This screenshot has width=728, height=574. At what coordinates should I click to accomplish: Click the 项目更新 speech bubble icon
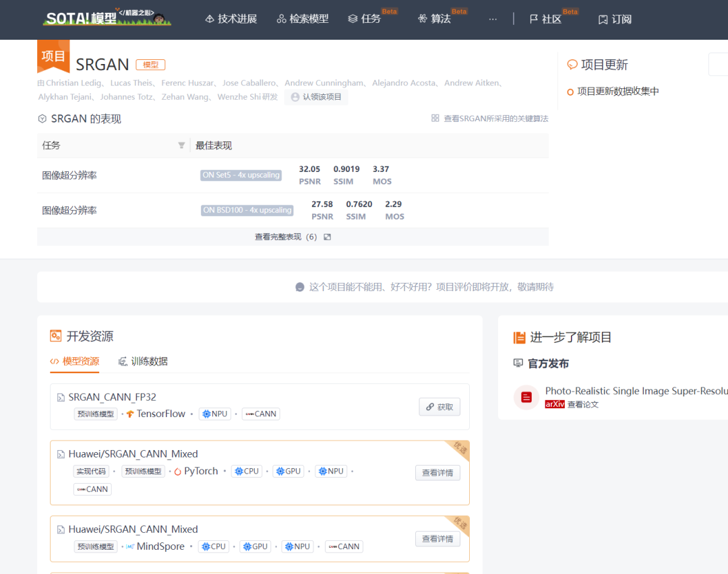coord(572,65)
